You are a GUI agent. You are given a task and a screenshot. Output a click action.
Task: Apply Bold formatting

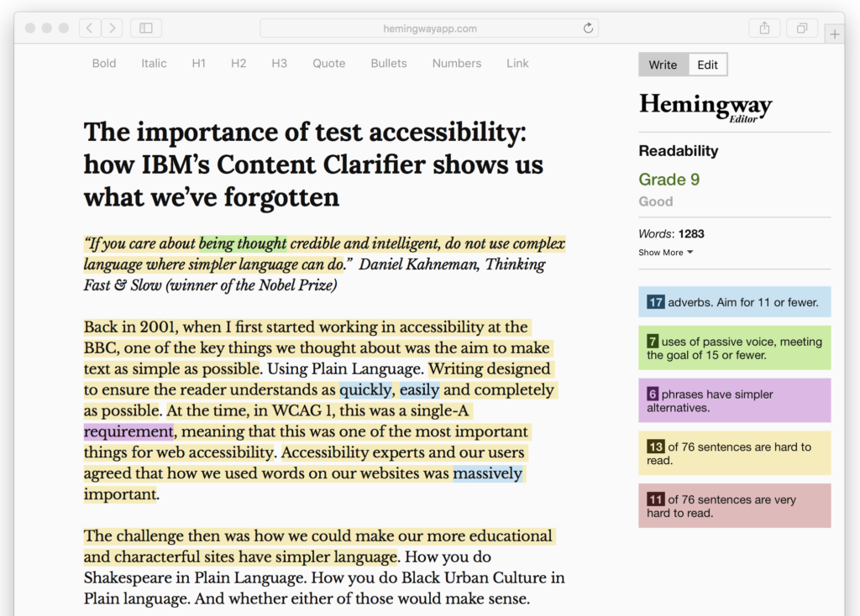[104, 64]
